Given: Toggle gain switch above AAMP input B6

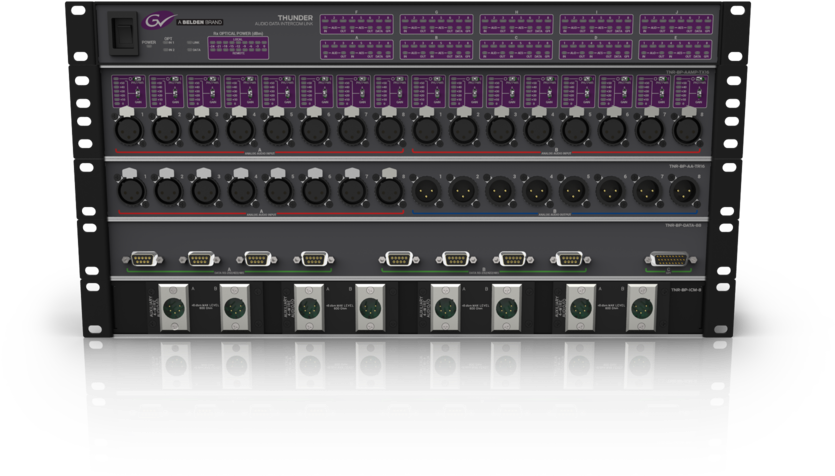Looking at the screenshot, I should 624,93.
